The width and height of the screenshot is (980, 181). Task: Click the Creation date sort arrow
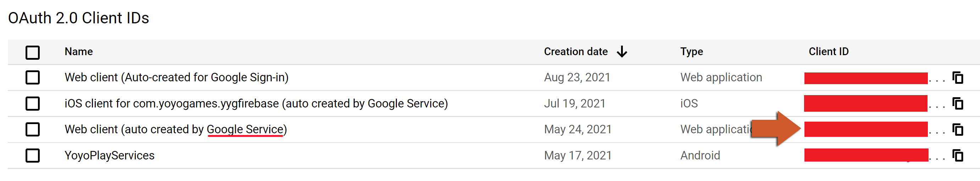(x=622, y=52)
